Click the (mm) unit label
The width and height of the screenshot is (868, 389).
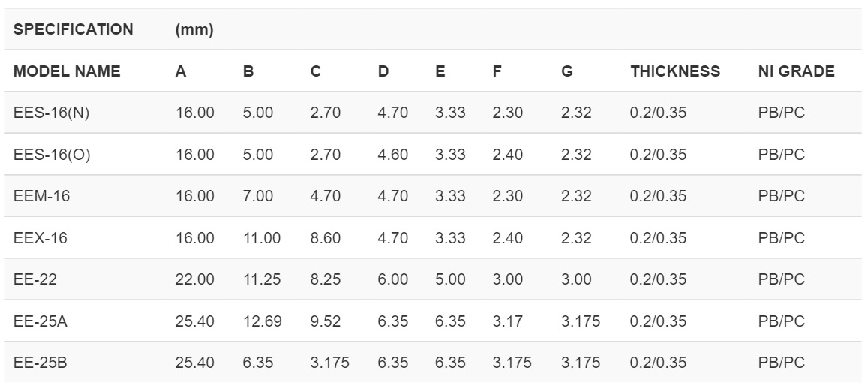194,30
